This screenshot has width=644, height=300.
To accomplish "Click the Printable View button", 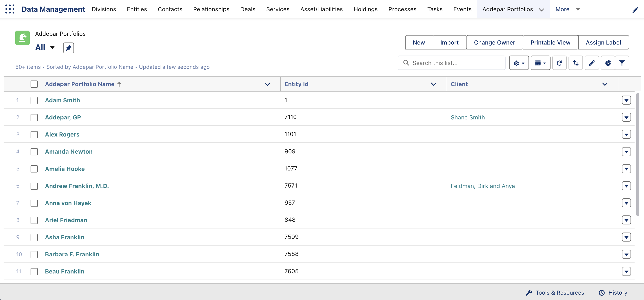I will pyautogui.click(x=550, y=42).
